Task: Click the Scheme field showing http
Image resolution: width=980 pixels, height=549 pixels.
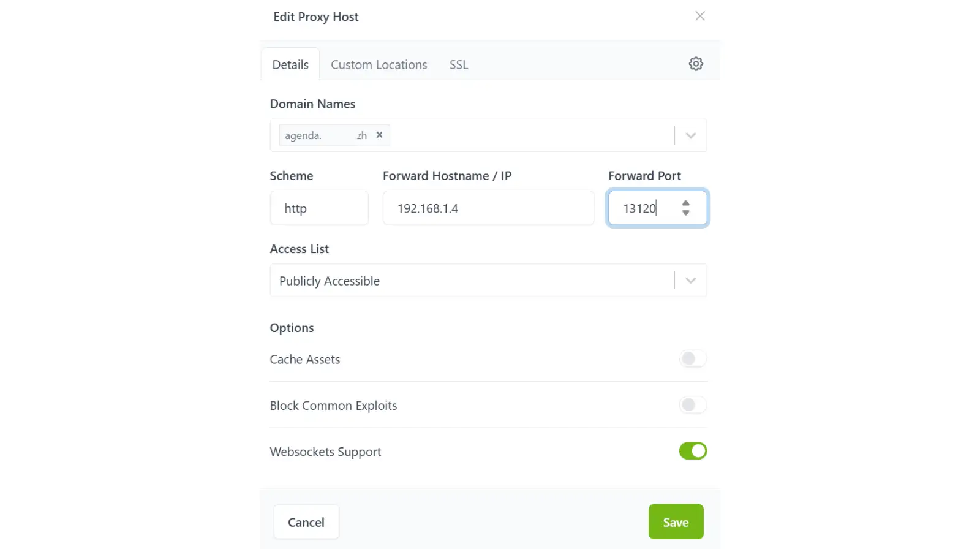Action: (318, 208)
